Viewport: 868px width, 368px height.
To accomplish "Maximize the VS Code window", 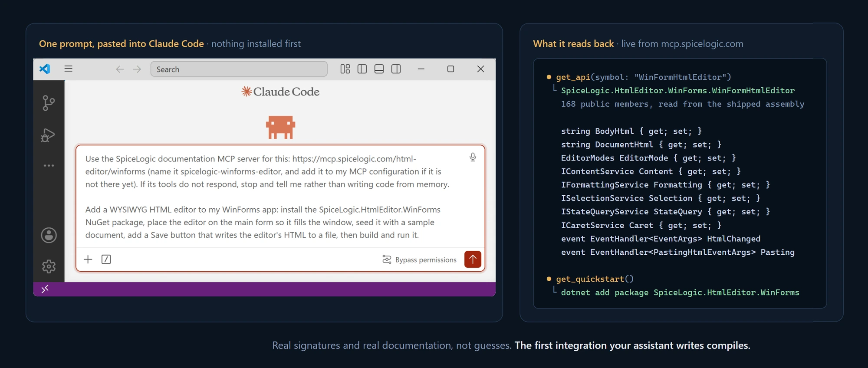I will click(x=450, y=69).
